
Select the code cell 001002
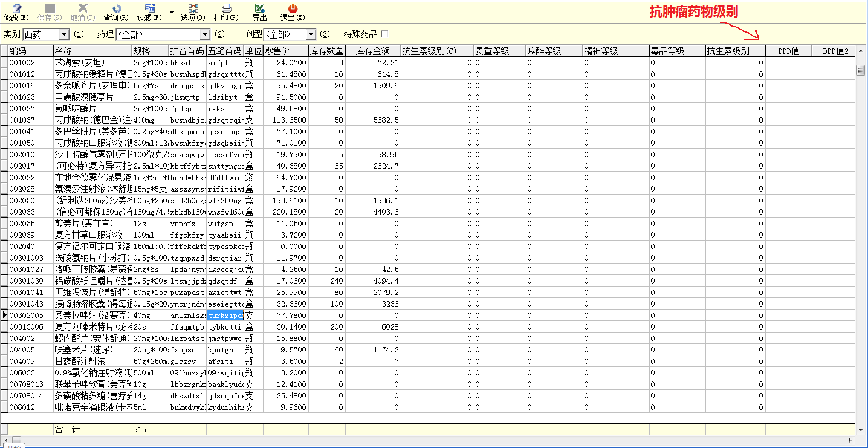point(31,63)
